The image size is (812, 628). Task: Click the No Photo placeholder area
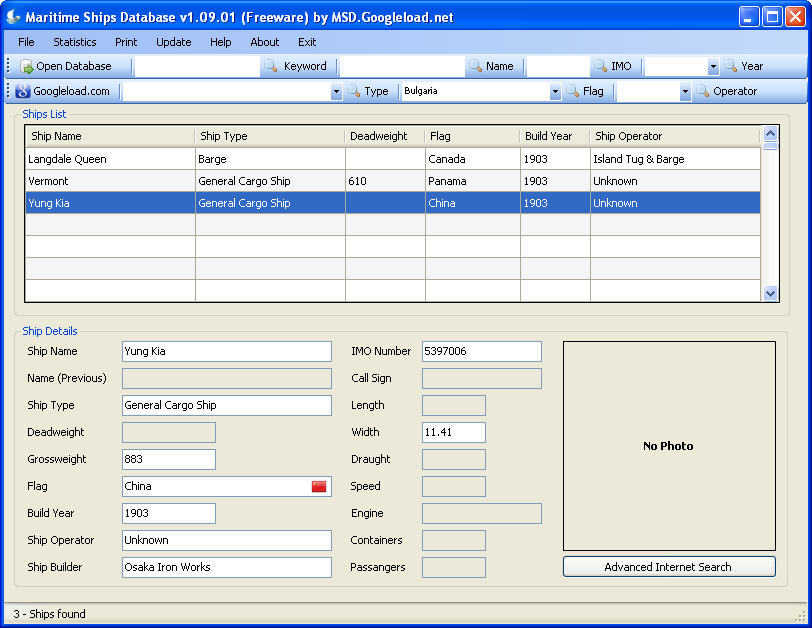pos(669,446)
